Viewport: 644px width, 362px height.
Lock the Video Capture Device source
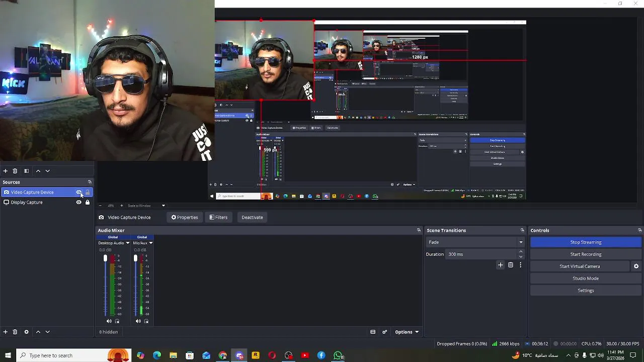88,192
